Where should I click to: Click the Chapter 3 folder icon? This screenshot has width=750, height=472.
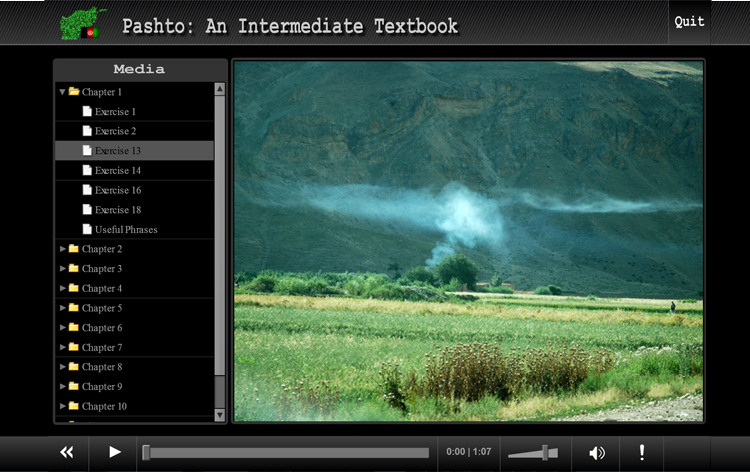click(x=74, y=268)
